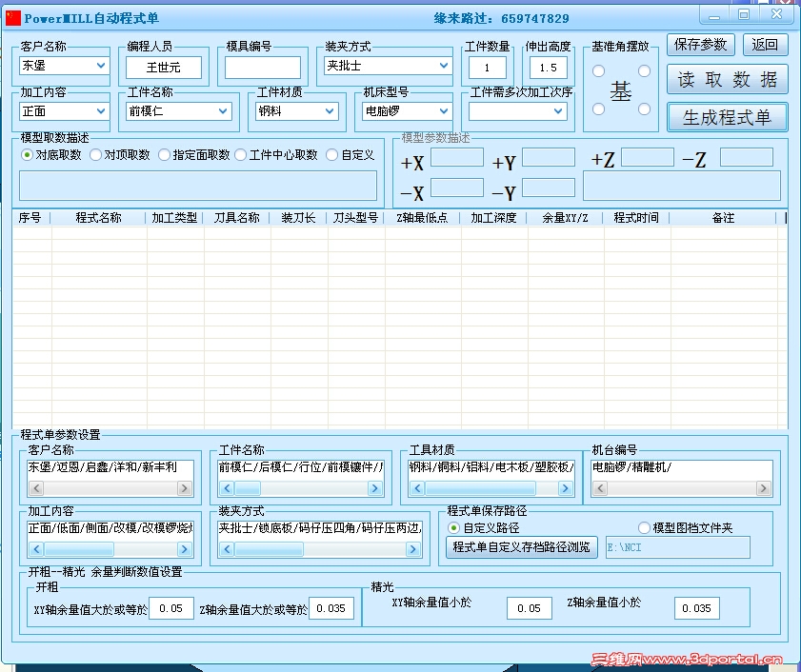Click the 读取数据 button
Viewport: 801px width, 672px height.
pos(727,80)
